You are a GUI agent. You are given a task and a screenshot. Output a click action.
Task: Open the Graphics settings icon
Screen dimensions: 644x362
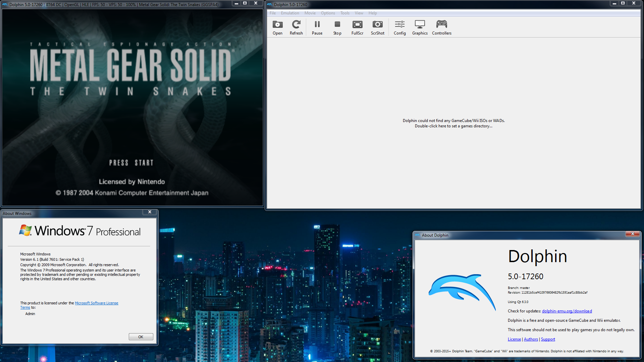(420, 27)
